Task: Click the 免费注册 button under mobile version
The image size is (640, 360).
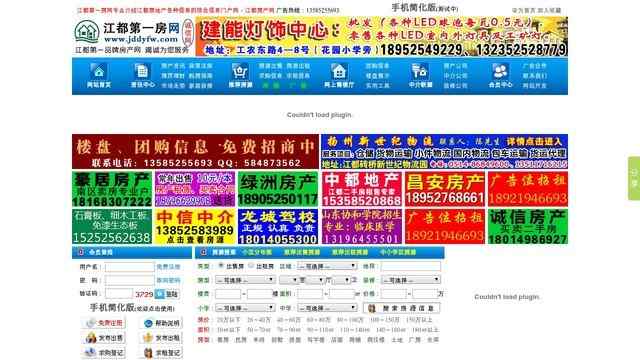Action: tap(103, 323)
